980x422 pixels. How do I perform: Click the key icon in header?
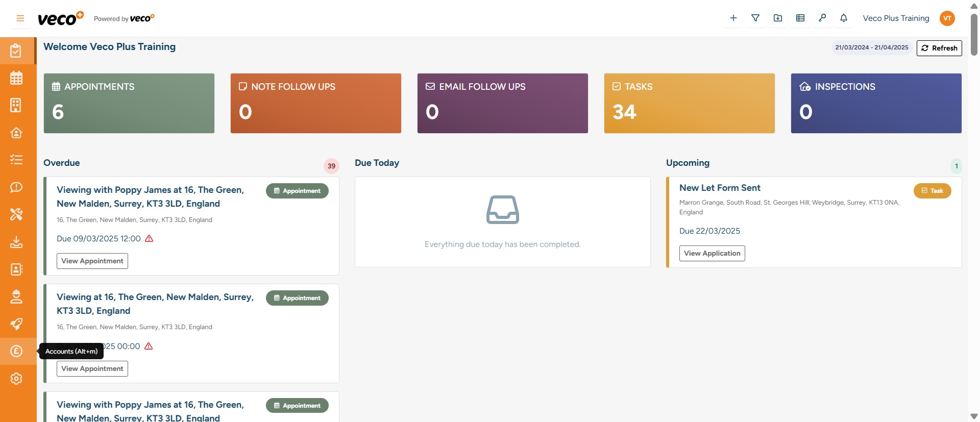click(822, 18)
